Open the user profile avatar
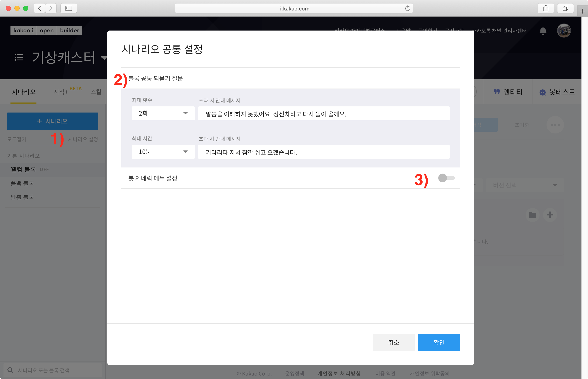The height and width of the screenshot is (379, 588). click(563, 31)
